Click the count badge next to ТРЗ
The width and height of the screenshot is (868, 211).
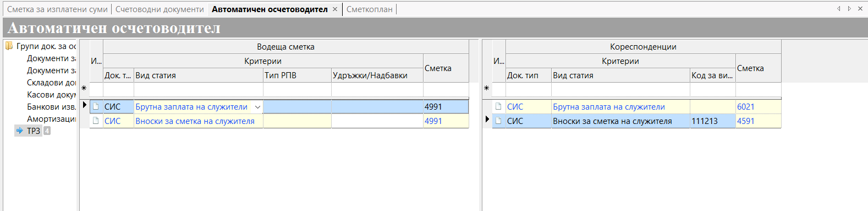(x=47, y=131)
